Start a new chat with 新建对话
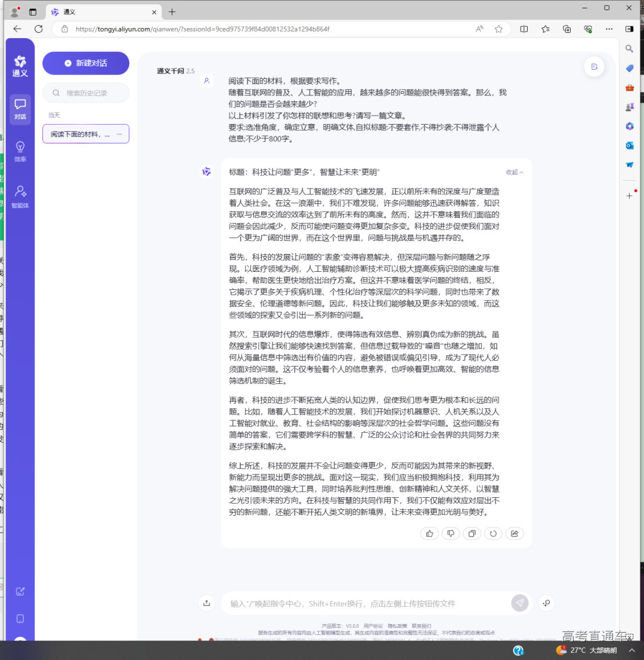This screenshot has width=644, height=660. [x=85, y=63]
